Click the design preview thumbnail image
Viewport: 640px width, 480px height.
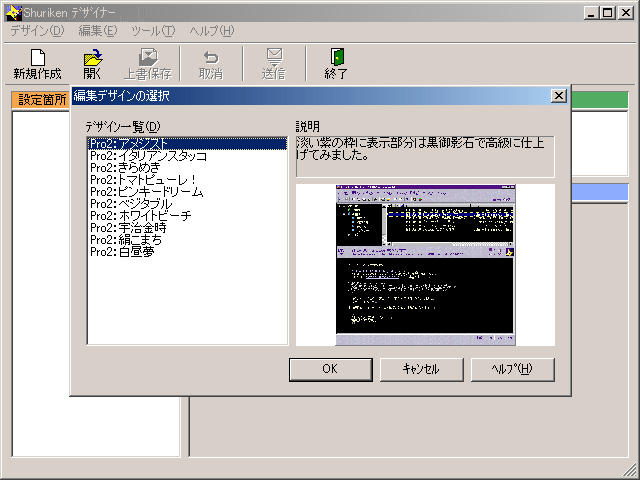pos(425,265)
